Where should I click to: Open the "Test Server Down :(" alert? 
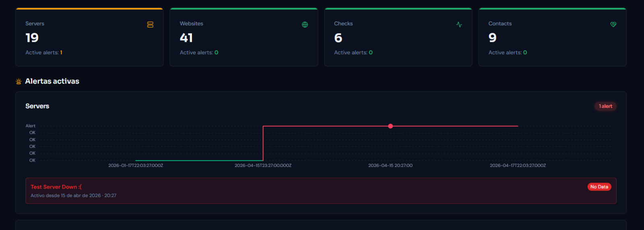56,187
